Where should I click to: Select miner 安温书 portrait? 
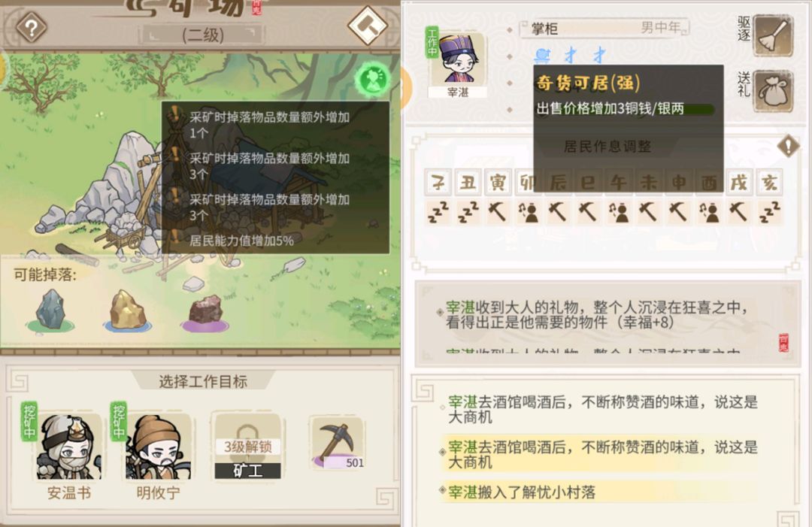coord(69,447)
